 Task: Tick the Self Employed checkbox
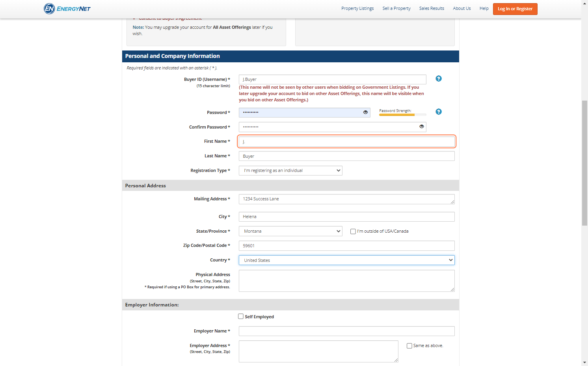coord(241,316)
